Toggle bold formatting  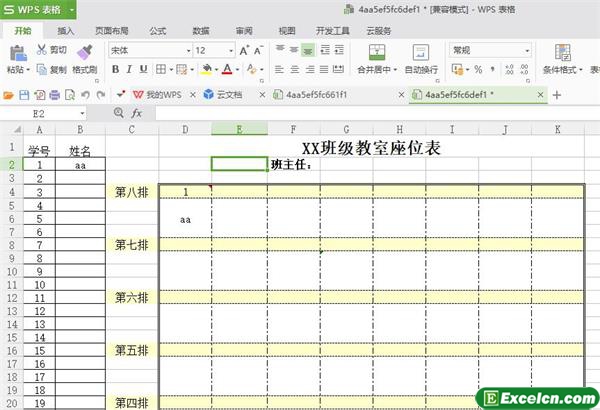(x=116, y=70)
